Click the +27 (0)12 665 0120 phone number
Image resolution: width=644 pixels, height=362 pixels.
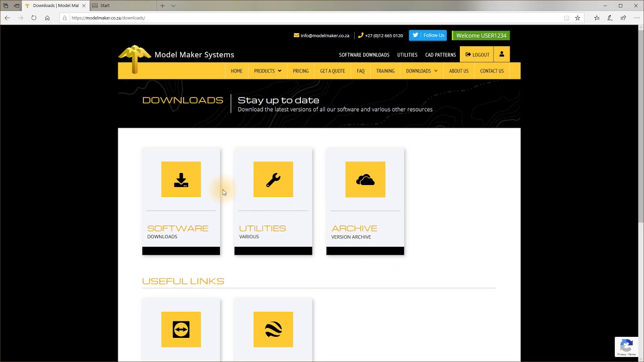380,36
